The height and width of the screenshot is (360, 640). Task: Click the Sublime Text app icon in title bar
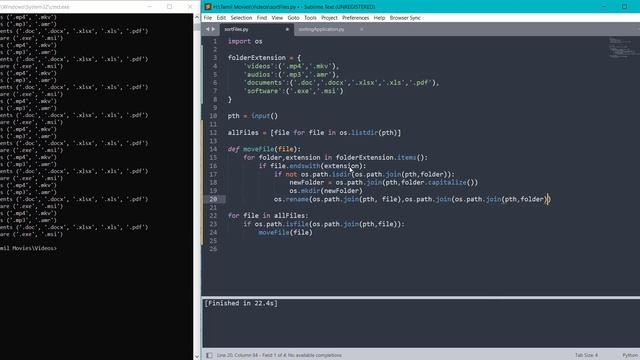208,7
